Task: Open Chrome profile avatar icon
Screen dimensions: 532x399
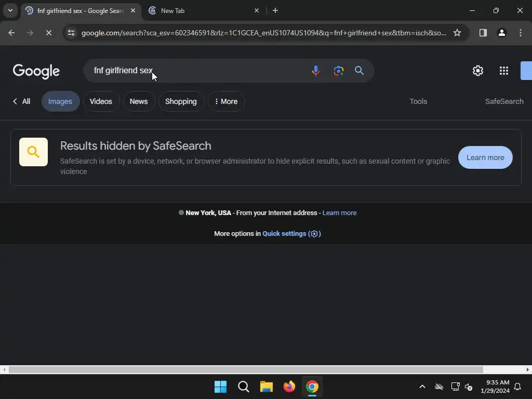Action: [501, 33]
